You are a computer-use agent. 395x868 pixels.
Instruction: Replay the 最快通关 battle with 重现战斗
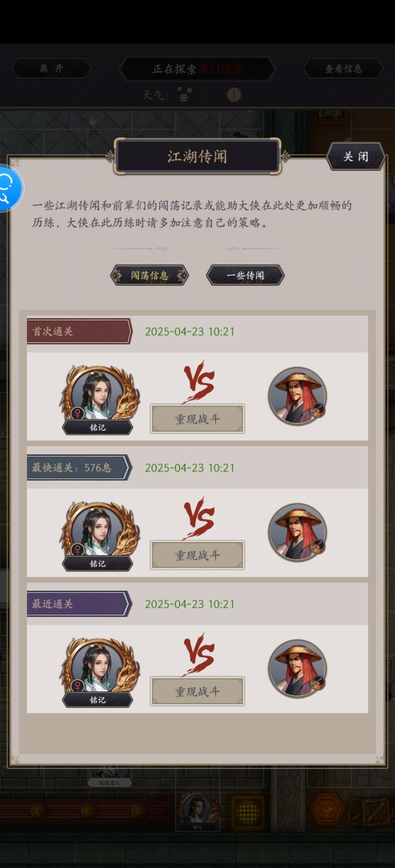198,556
